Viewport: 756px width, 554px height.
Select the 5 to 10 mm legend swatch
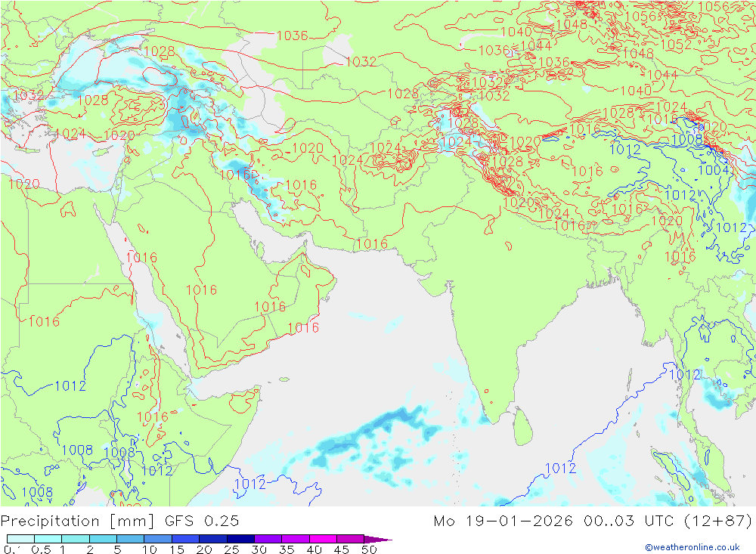click(131, 539)
